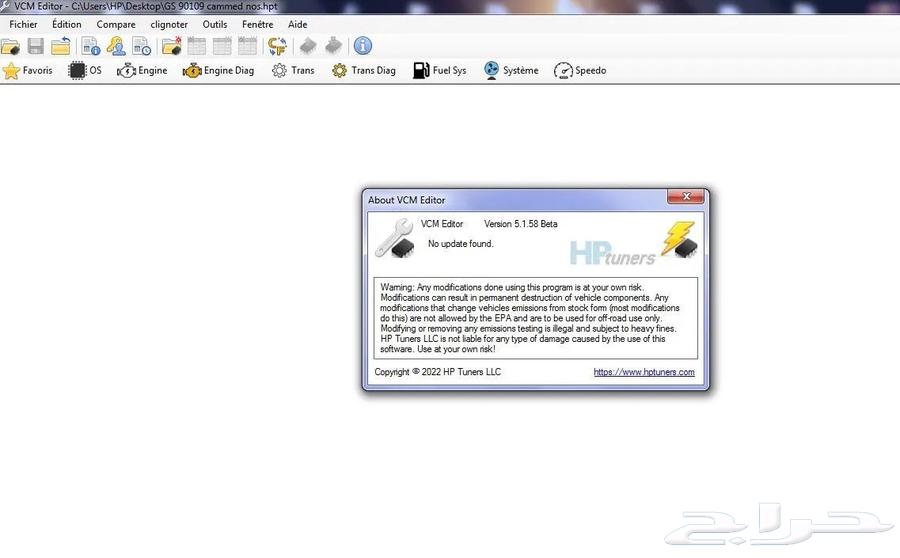Image resolution: width=900 pixels, height=558 pixels.
Task: Click inside the Warning text box
Action: (536, 318)
